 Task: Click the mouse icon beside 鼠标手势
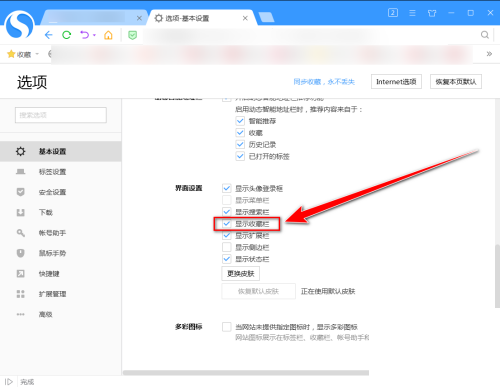coord(20,253)
